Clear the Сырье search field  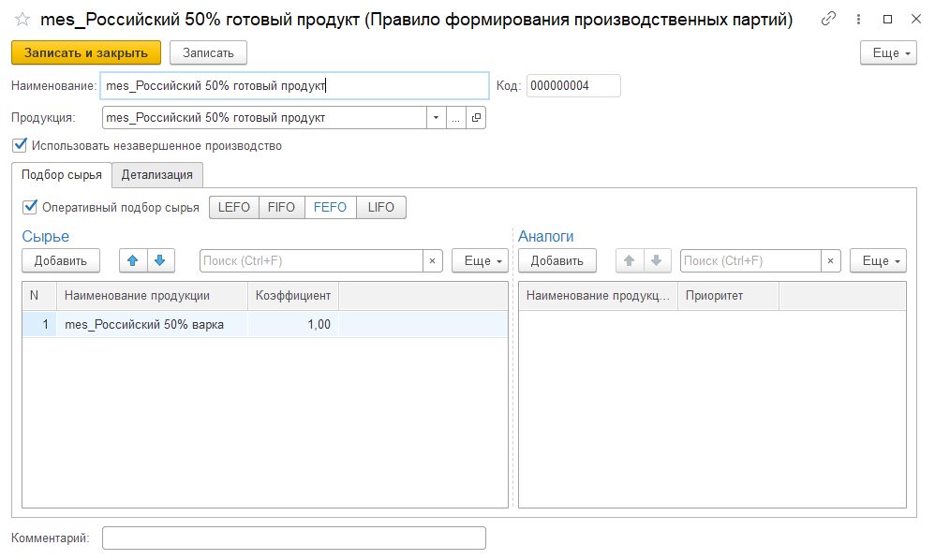[x=432, y=261]
